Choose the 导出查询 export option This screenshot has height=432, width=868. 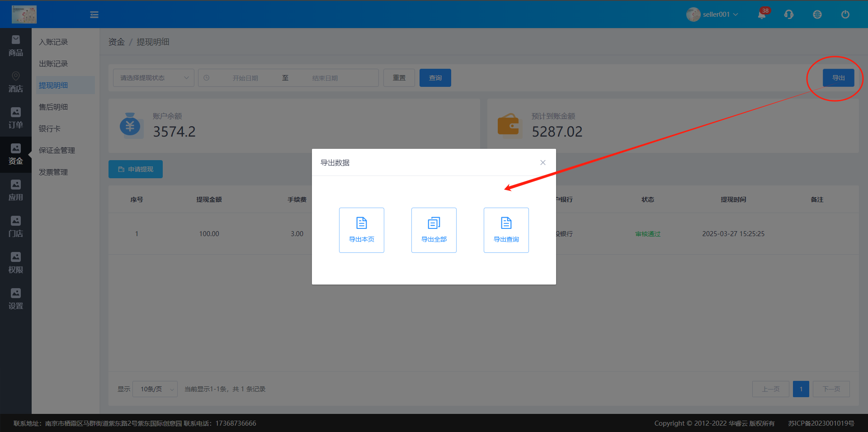point(506,230)
